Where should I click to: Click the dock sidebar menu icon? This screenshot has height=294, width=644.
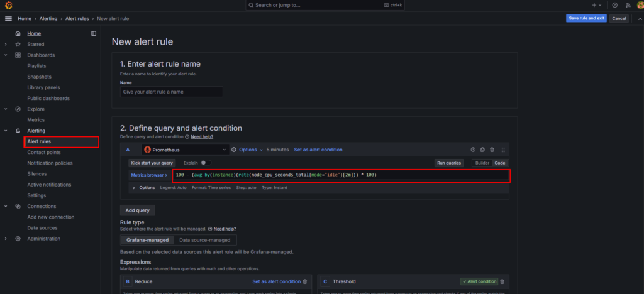[x=94, y=33]
